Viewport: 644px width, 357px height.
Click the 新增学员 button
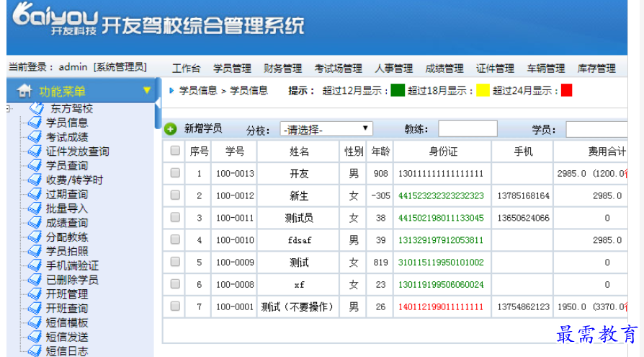(202, 129)
